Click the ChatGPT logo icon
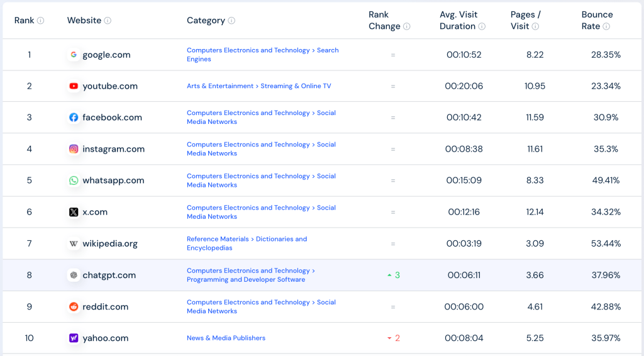The height and width of the screenshot is (356, 644). coord(74,275)
